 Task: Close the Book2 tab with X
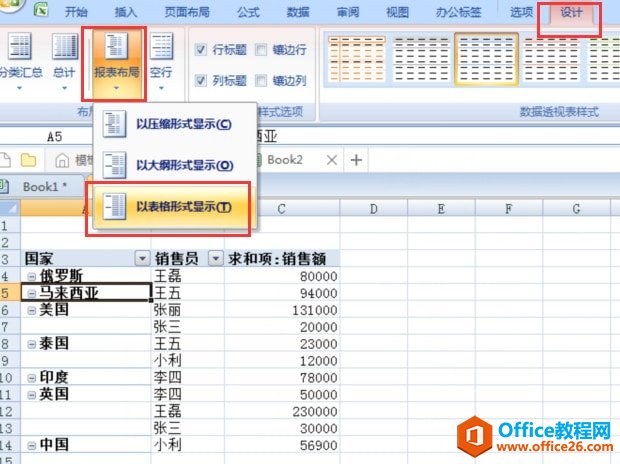[332, 160]
